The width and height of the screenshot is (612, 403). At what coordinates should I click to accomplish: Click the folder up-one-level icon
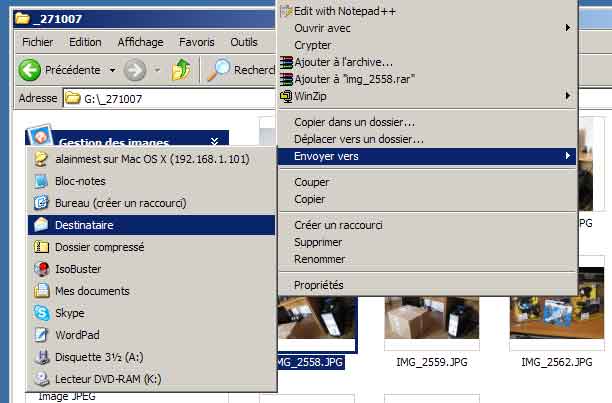coord(181,69)
